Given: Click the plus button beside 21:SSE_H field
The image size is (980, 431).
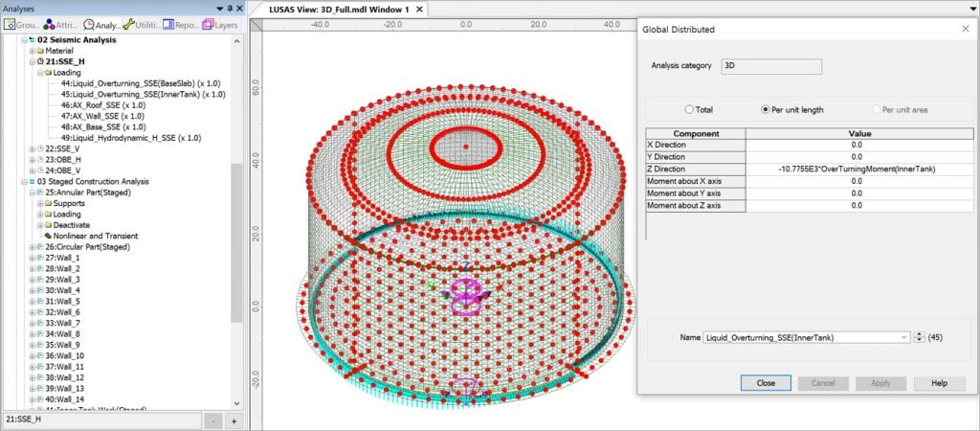Looking at the screenshot, I should pos(234,420).
